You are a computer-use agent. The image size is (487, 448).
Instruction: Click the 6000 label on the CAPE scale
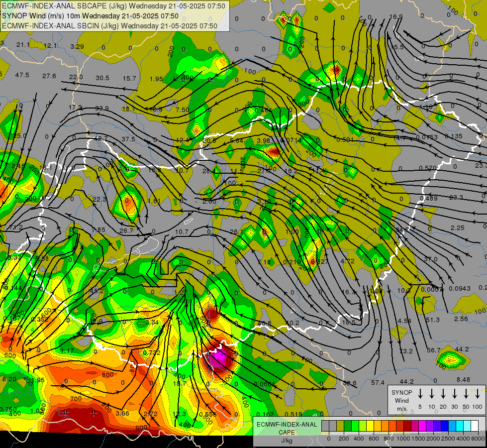pyautogui.click(x=478, y=439)
